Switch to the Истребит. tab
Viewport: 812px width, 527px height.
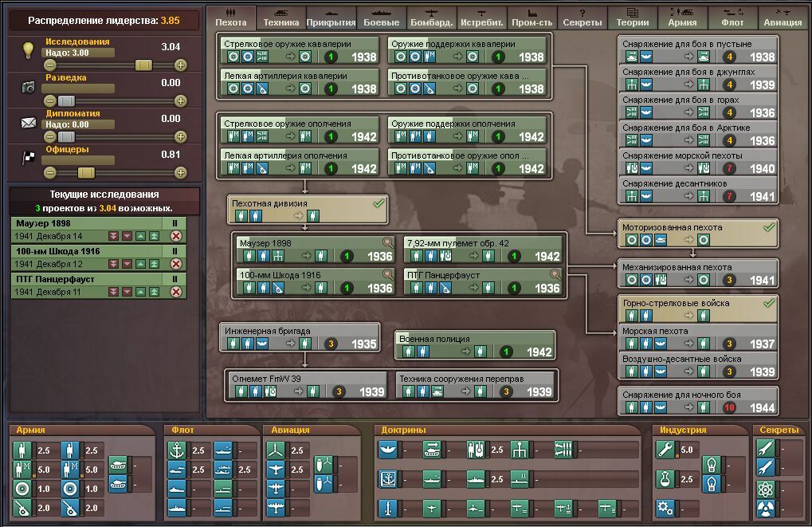click(x=481, y=18)
